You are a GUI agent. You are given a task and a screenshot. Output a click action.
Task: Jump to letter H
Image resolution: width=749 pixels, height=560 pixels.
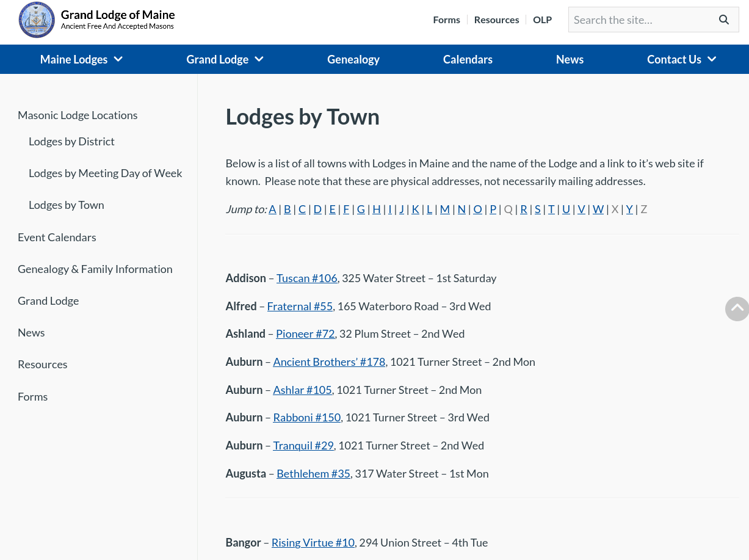(377, 209)
